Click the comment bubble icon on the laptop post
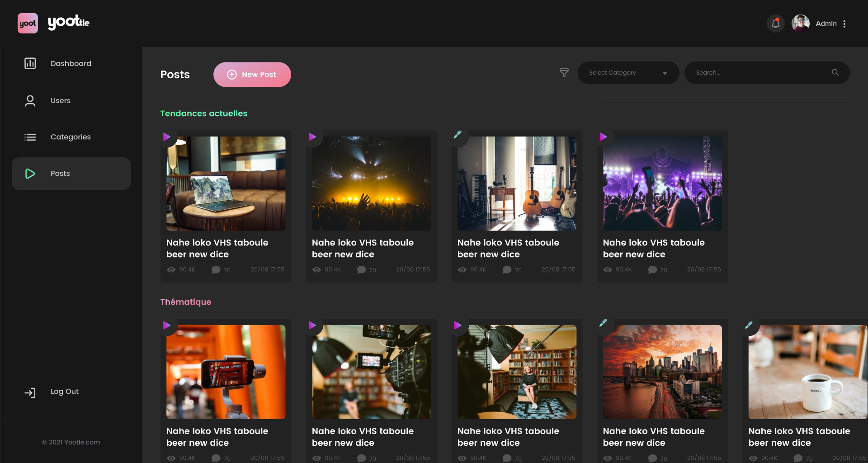Image resolution: width=868 pixels, height=463 pixels. [216, 270]
